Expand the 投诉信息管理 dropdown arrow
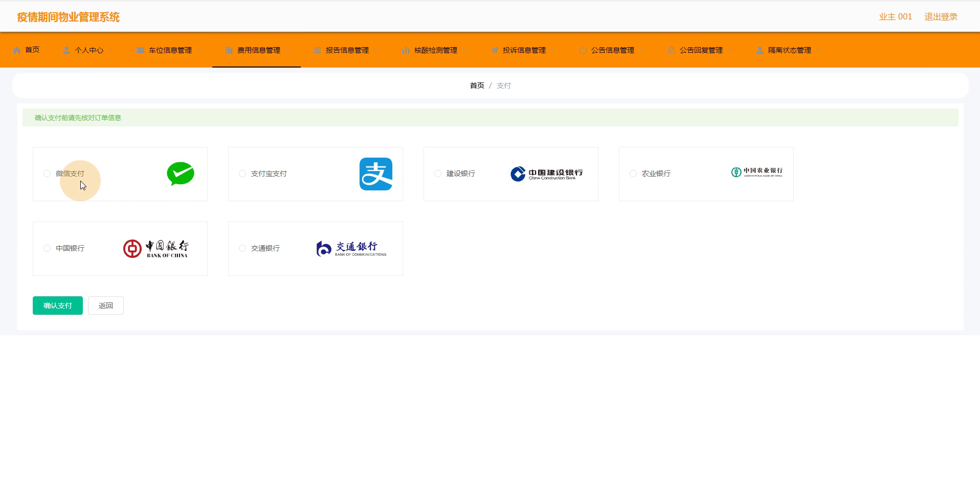The width and height of the screenshot is (980, 478). pos(553,50)
